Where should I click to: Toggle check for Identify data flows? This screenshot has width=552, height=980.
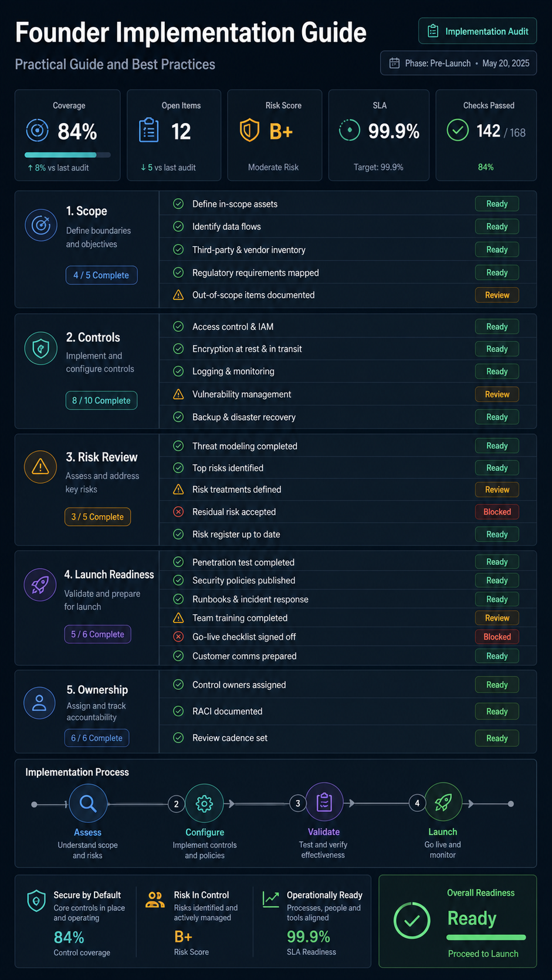pos(178,226)
